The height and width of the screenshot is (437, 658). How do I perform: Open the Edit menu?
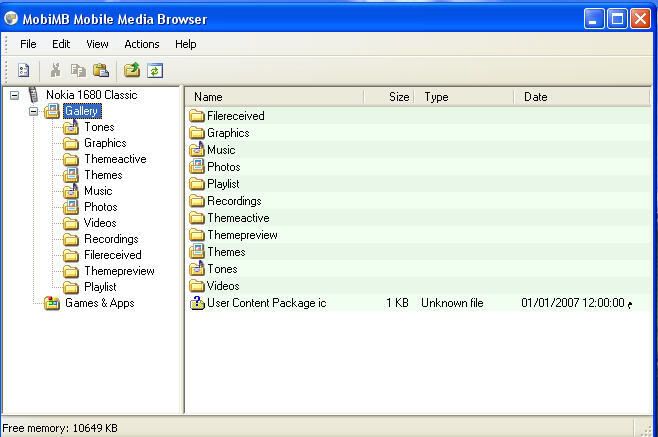click(x=61, y=44)
